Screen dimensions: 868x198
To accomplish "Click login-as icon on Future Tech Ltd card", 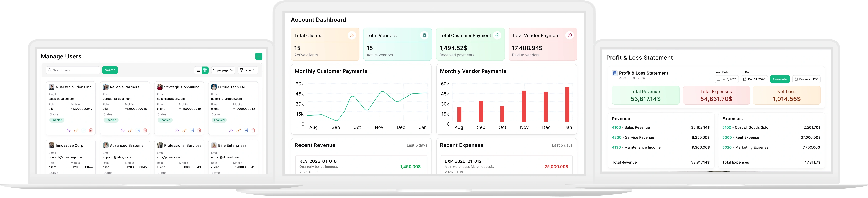I will [231, 130].
